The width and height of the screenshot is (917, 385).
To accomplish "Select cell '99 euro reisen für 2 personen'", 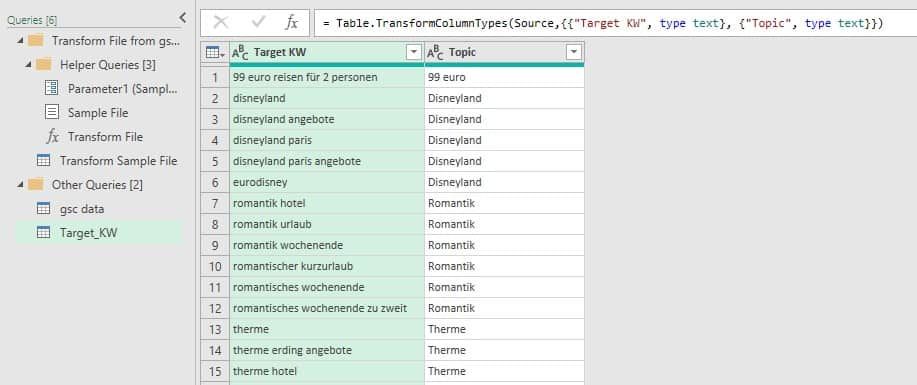I will [x=327, y=77].
